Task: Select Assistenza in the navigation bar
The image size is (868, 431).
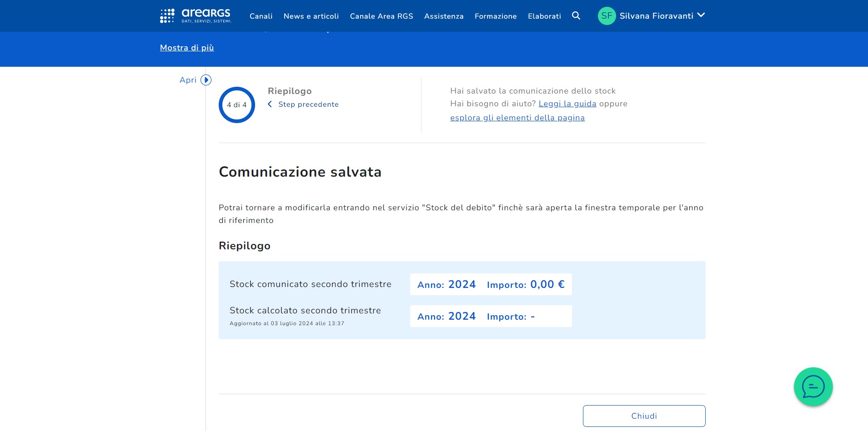Action: (x=444, y=16)
